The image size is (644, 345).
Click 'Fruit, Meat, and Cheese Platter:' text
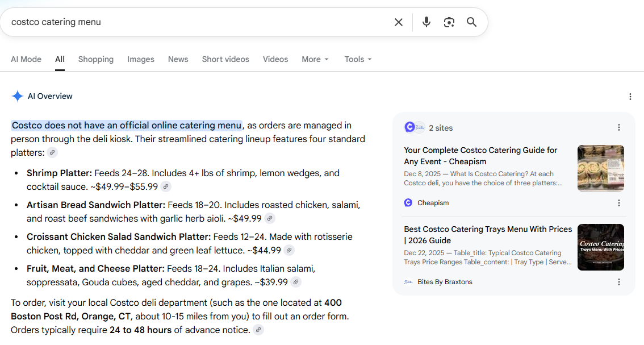[95, 268]
